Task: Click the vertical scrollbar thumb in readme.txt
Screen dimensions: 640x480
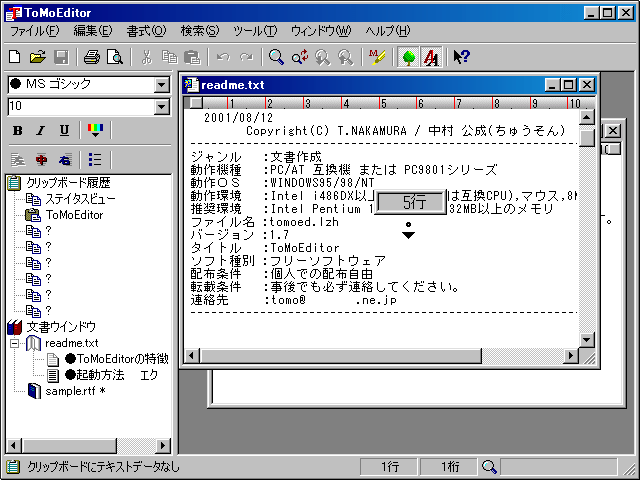Action: [587, 136]
